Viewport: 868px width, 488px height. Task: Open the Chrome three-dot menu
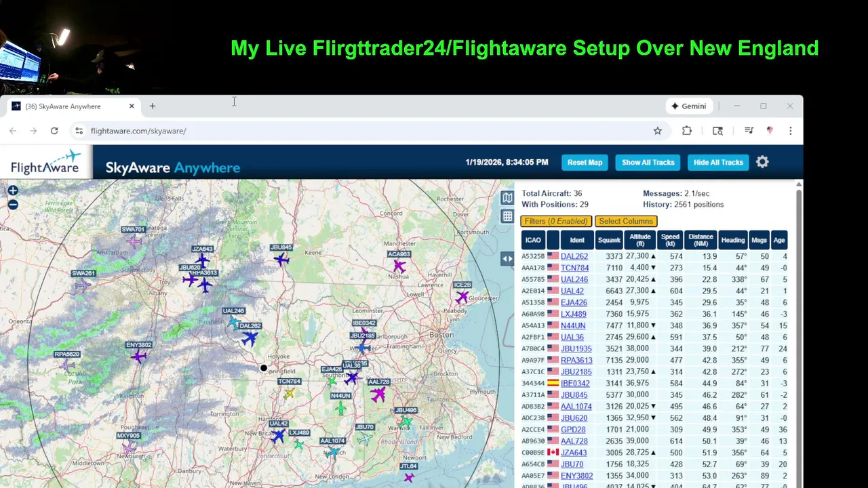coord(790,131)
